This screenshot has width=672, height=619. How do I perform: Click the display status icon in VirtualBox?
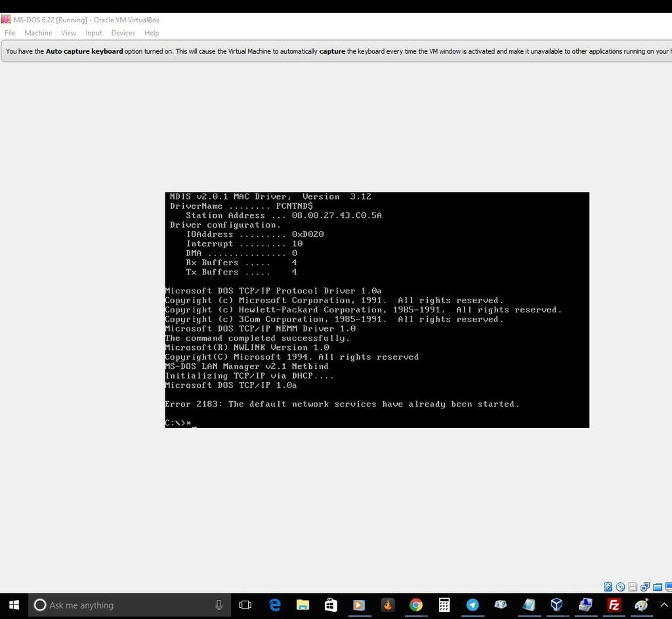coord(669,586)
